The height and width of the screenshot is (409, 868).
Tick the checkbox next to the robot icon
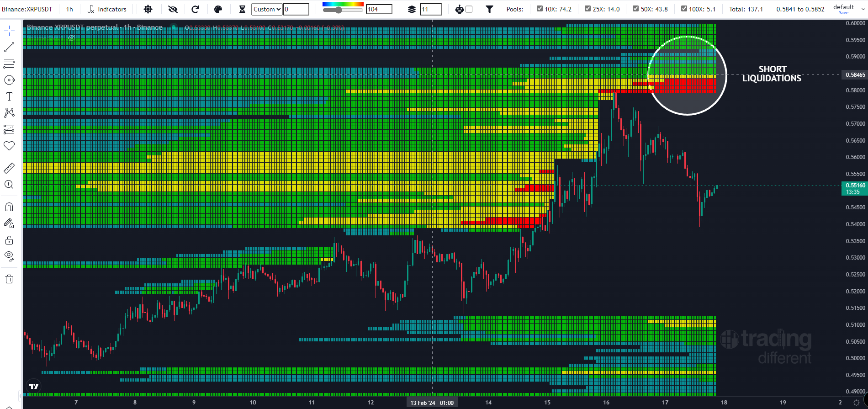tap(469, 9)
